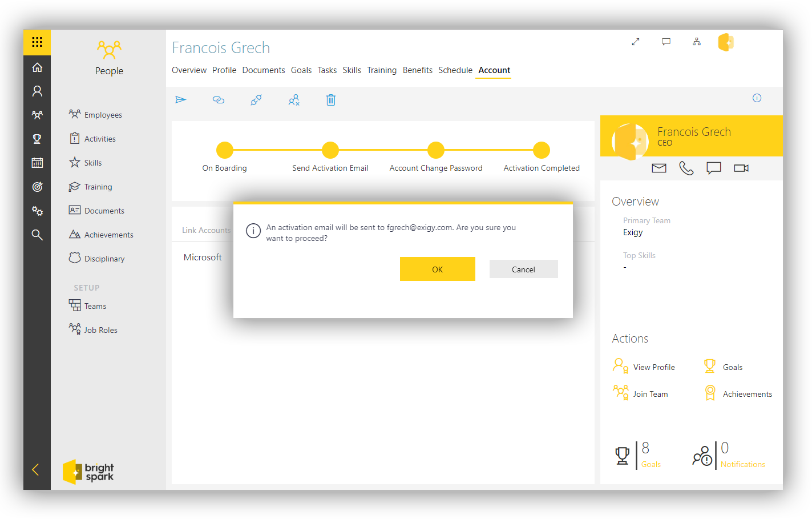Start a chat via speech bubble icon
Viewport: 812px width, 519px height.
click(714, 168)
